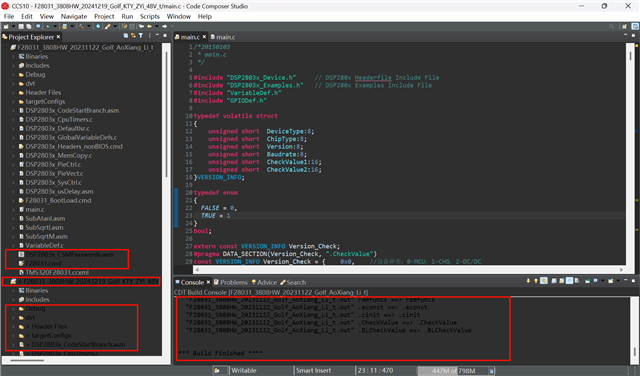The image size is (640, 376).
Task: Switch to the CCS Edit perspective icon
Action: point(635,27)
